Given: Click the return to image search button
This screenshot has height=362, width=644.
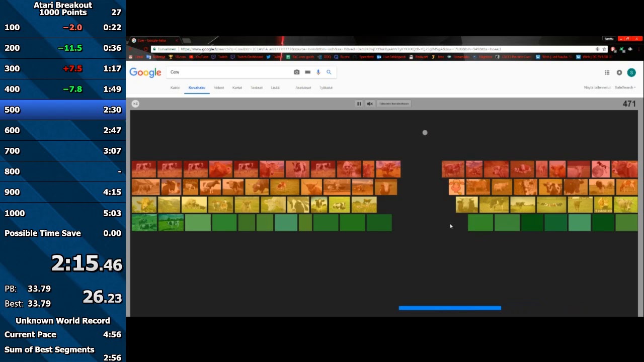Looking at the screenshot, I should (394, 104).
